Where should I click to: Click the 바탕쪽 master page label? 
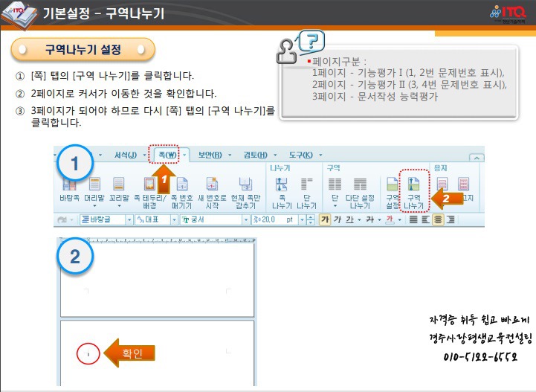pos(69,198)
